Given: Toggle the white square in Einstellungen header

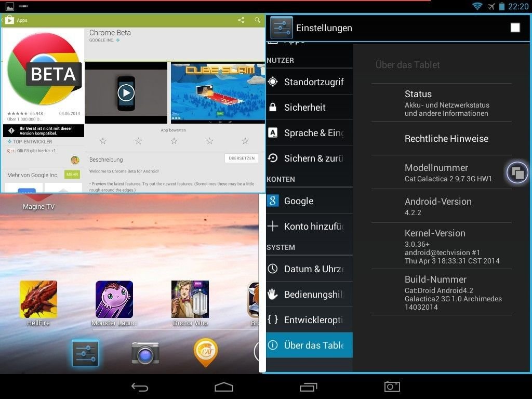Looking at the screenshot, I should pyautogui.click(x=515, y=28).
